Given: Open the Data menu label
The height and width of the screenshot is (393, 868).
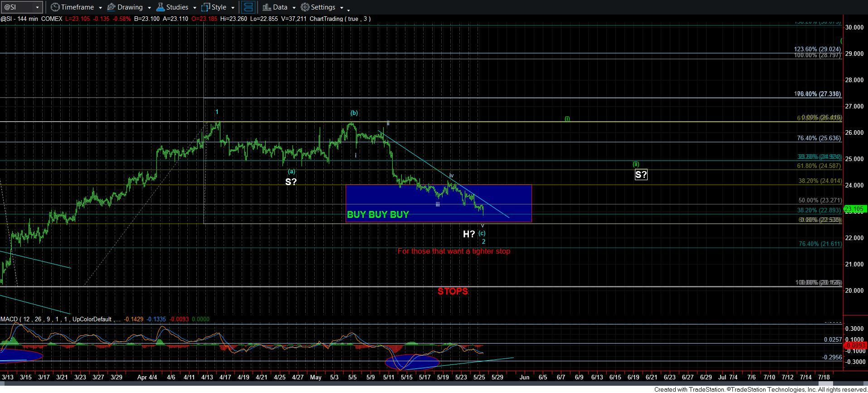Looking at the screenshot, I should tap(280, 7).
